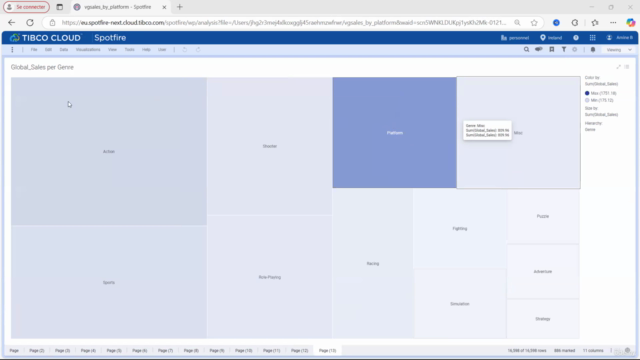640x360 pixels.
Task: Click the Se connecter sign-in button
Action: coord(27,7)
